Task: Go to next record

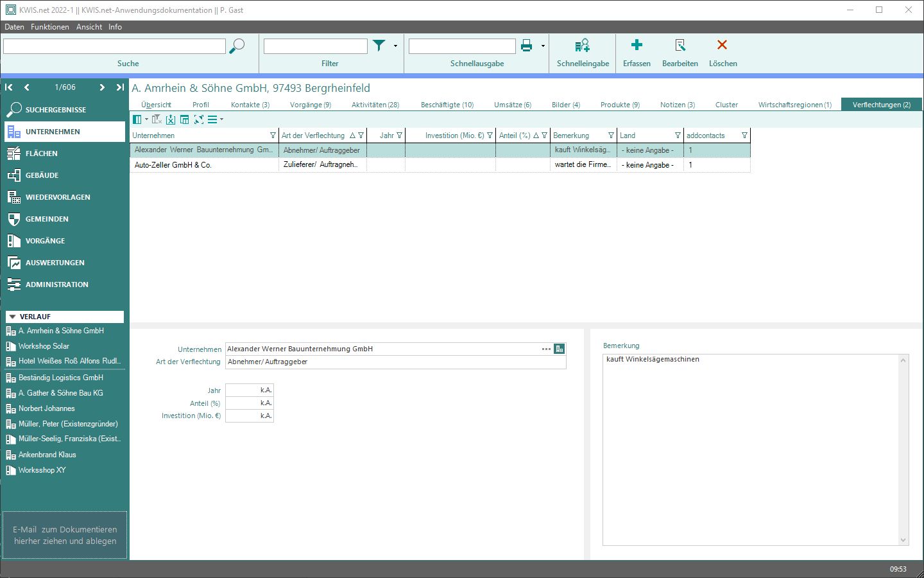Action: click(x=102, y=87)
